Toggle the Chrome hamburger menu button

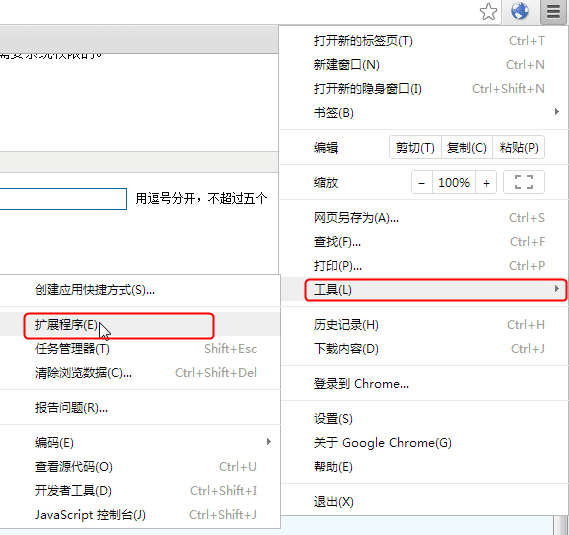[x=553, y=12]
